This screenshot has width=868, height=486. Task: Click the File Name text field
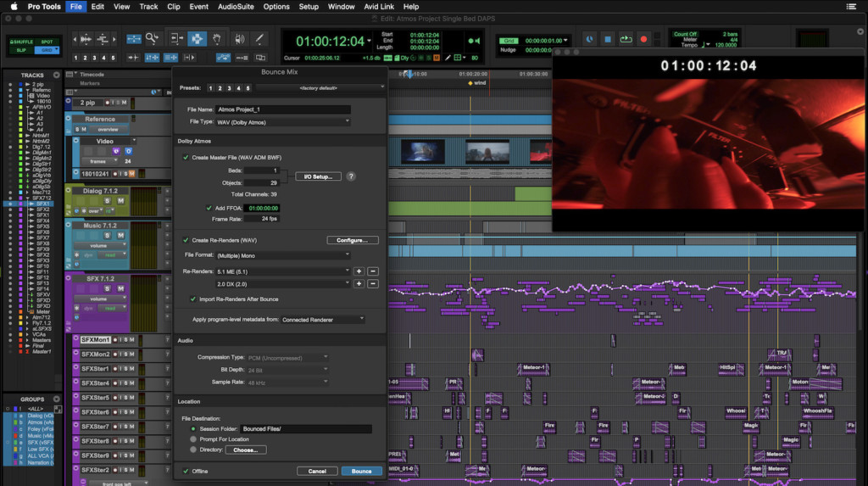click(283, 109)
